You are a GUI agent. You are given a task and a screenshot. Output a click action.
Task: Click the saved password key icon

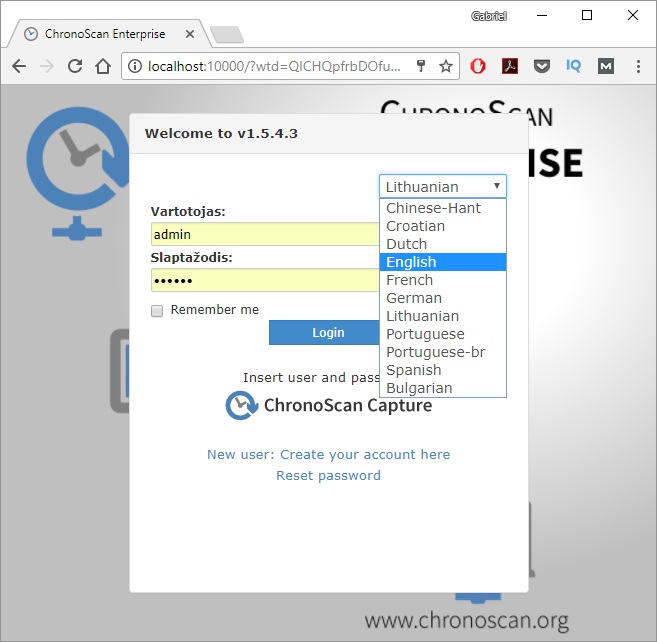[x=421, y=66]
